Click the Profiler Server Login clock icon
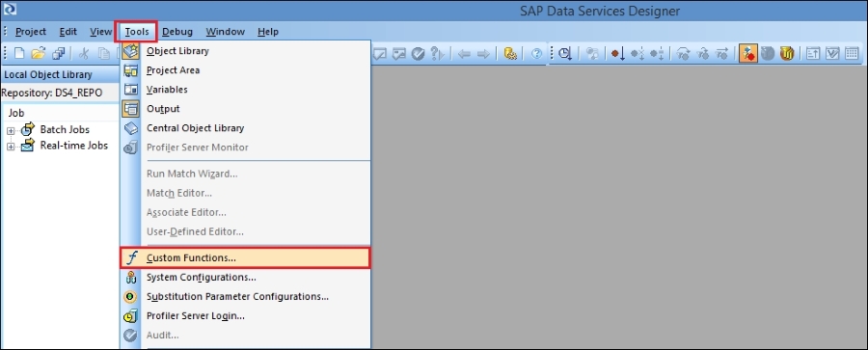 pyautogui.click(x=131, y=316)
